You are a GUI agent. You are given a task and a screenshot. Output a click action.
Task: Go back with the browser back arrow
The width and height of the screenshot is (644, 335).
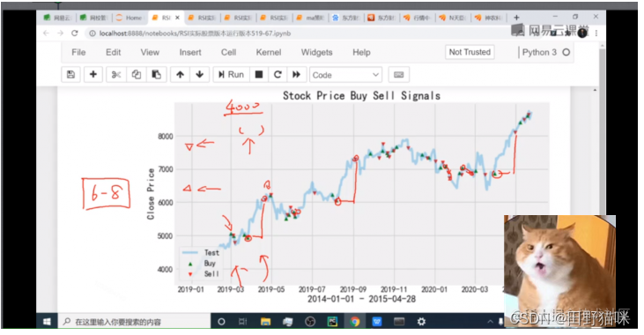click(46, 33)
